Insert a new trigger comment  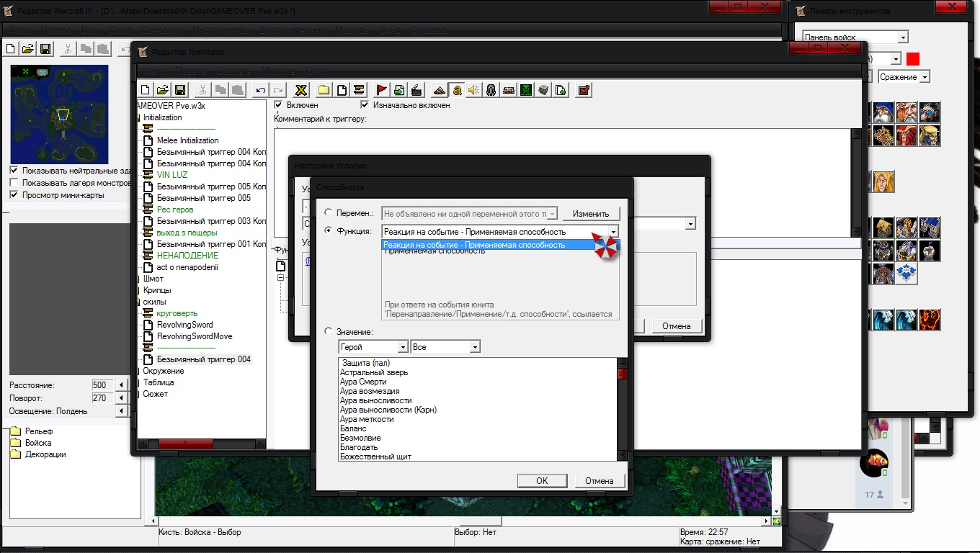point(359,90)
